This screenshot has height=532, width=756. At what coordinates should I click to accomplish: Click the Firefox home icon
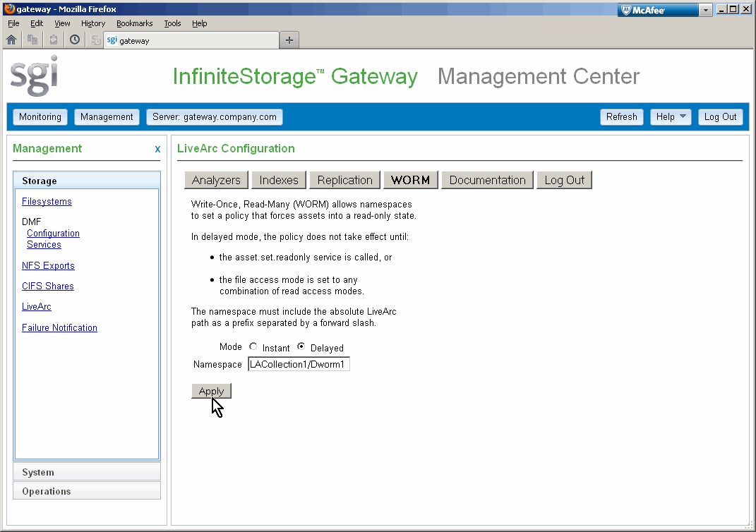pyautogui.click(x=11, y=40)
